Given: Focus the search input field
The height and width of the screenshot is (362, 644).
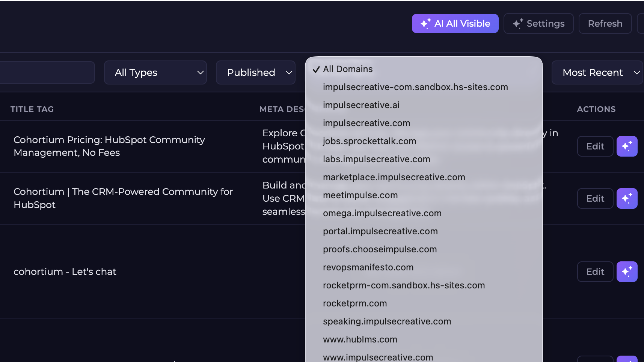Looking at the screenshot, I should pos(47,72).
